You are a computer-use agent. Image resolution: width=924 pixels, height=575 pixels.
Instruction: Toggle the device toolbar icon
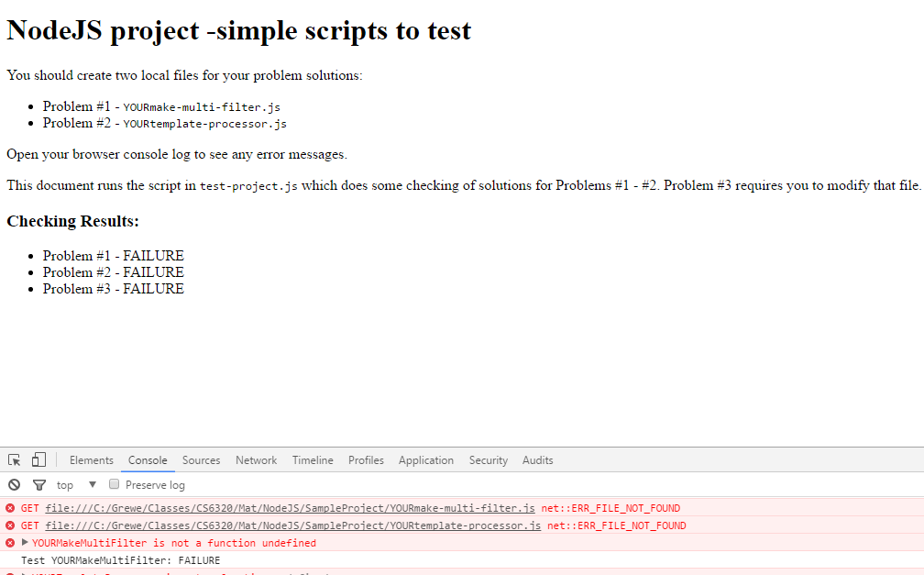pyautogui.click(x=38, y=460)
